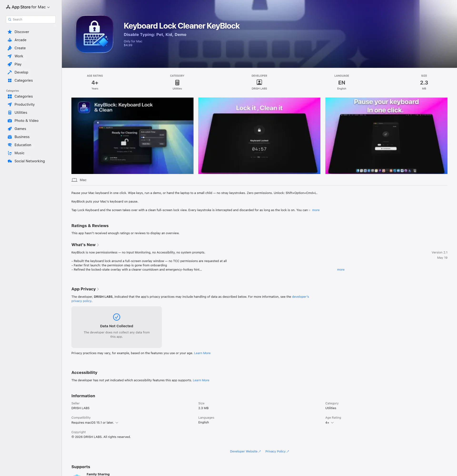The height and width of the screenshot is (476, 457).
Task: Click the Version 2.1 text
Action: [439, 253]
